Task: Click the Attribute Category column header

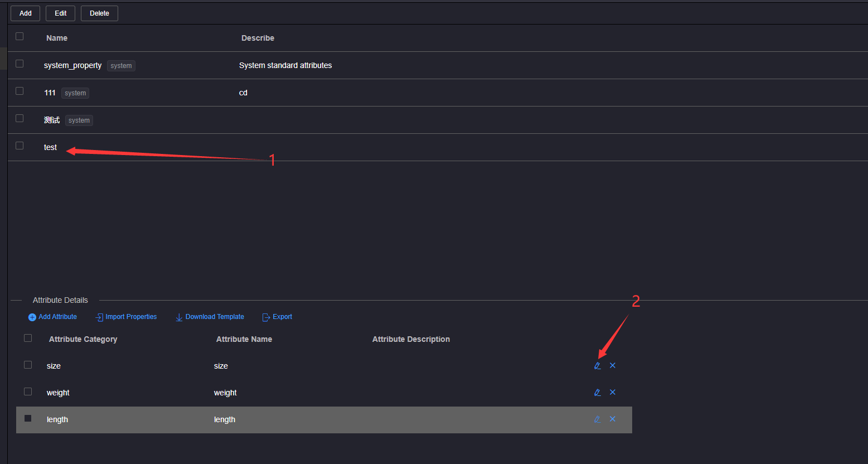Action: [x=83, y=339]
